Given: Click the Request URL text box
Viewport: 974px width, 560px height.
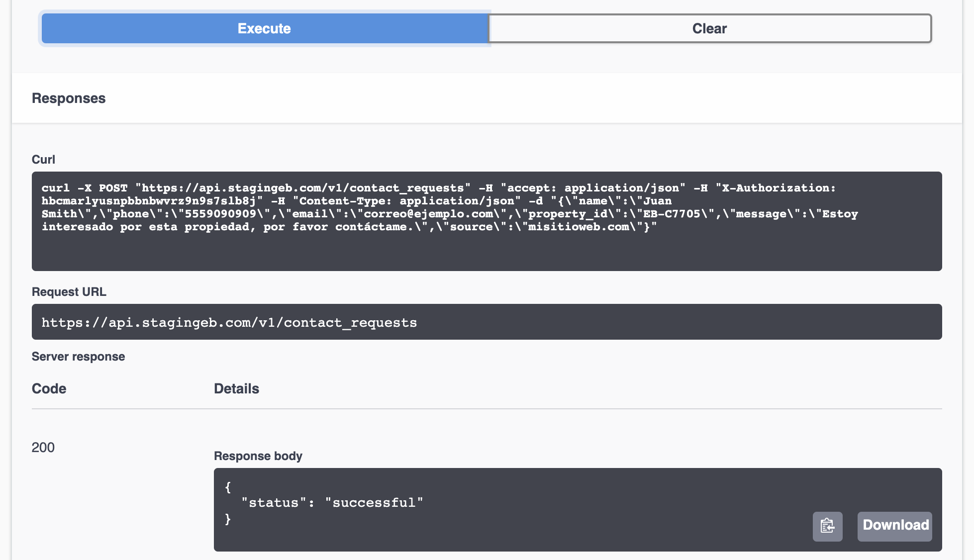Looking at the screenshot, I should coord(487,322).
